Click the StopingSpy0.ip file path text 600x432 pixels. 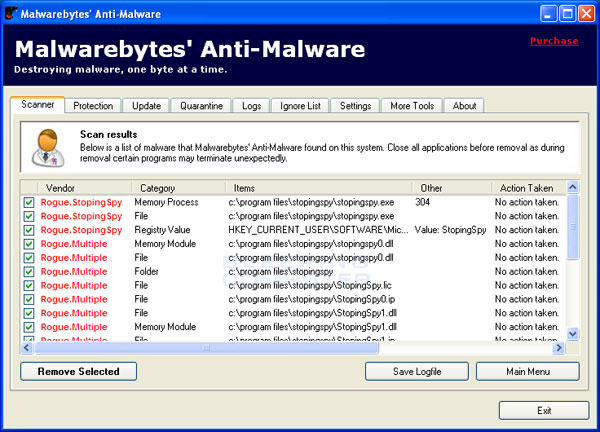pyautogui.click(x=311, y=299)
